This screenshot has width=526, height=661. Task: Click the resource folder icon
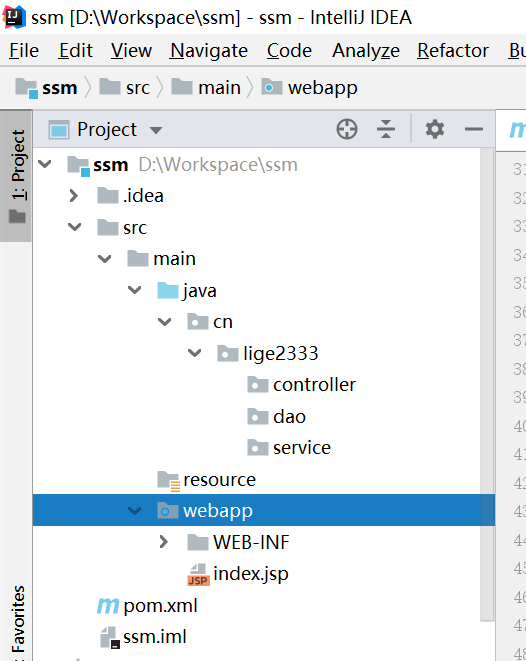169,481
